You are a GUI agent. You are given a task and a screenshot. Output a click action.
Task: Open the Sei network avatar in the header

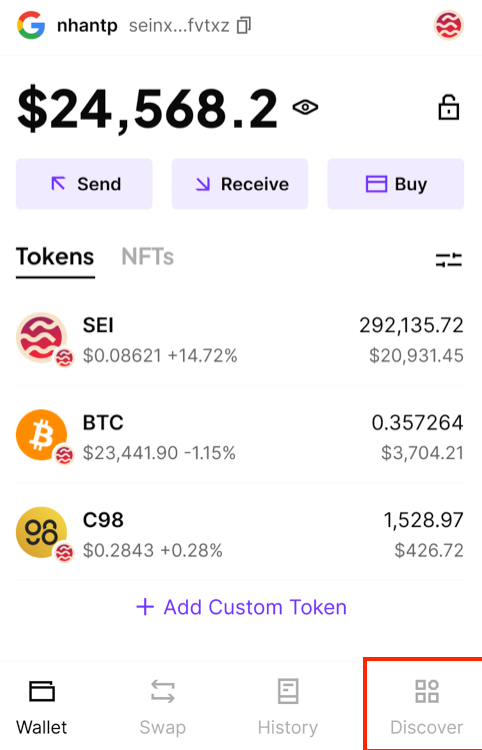pos(449,25)
